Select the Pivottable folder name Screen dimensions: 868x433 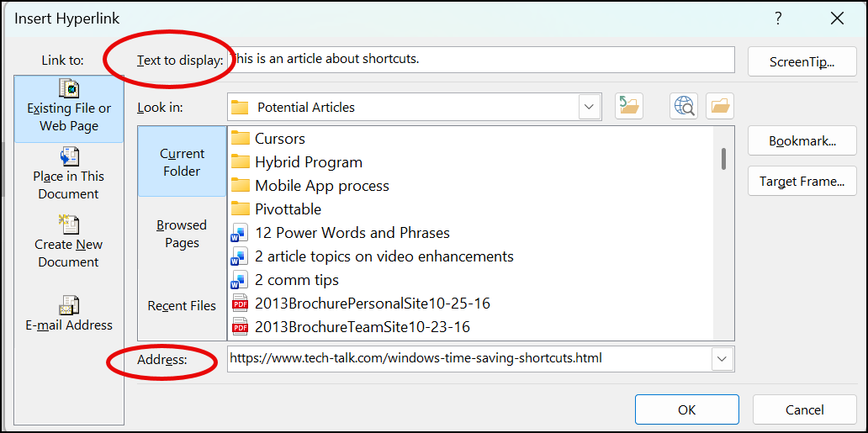click(x=288, y=209)
